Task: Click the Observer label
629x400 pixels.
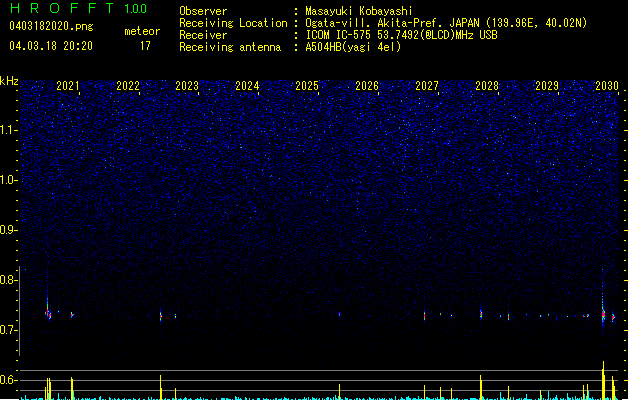Action: tap(203, 11)
